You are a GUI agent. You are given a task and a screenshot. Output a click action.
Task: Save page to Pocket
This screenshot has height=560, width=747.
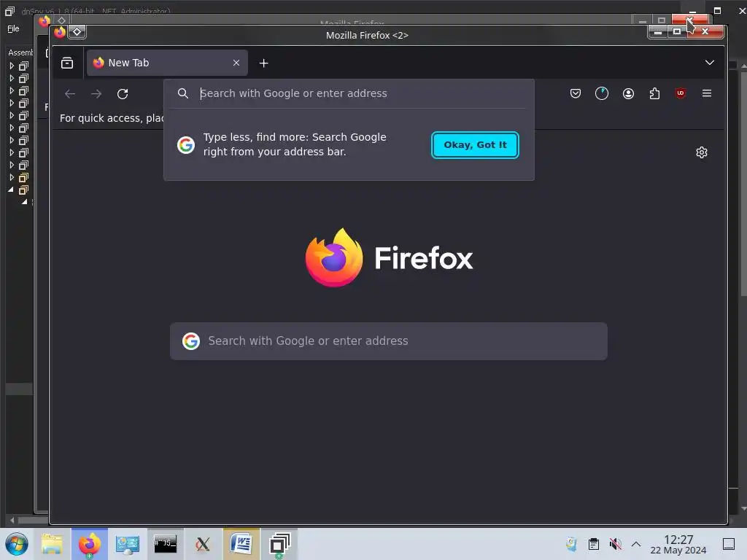coord(576,93)
